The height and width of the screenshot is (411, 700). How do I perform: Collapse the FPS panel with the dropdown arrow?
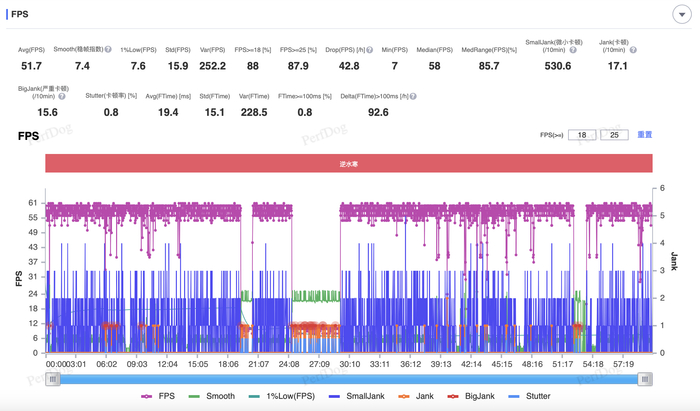(682, 14)
